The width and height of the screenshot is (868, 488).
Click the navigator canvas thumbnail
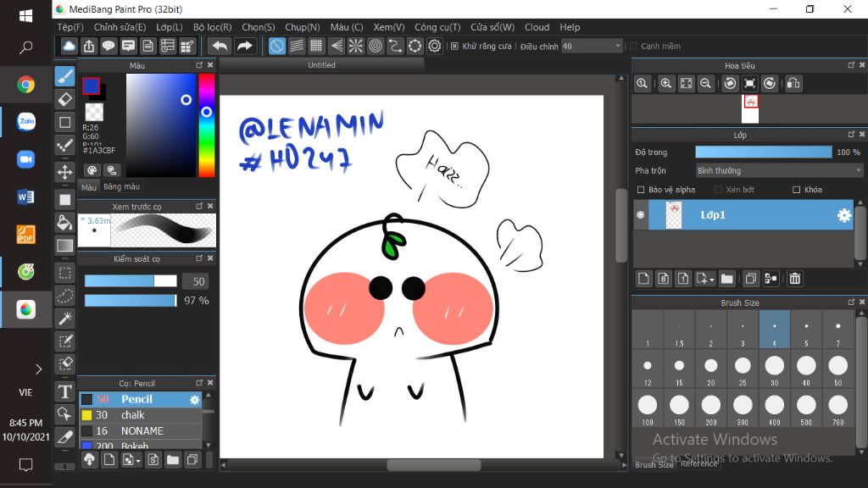(x=750, y=108)
